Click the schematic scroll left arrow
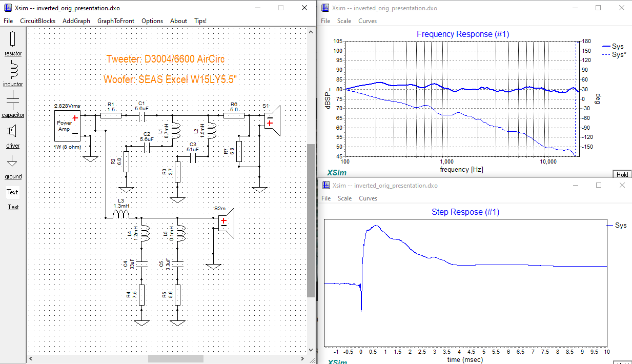Viewport: 632px width, 364px height. click(30, 358)
